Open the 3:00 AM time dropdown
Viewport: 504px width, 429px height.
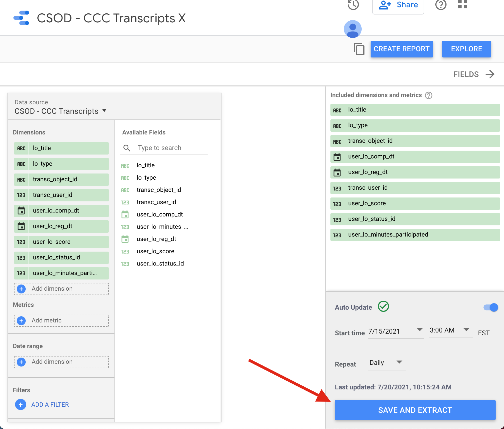tap(466, 330)
